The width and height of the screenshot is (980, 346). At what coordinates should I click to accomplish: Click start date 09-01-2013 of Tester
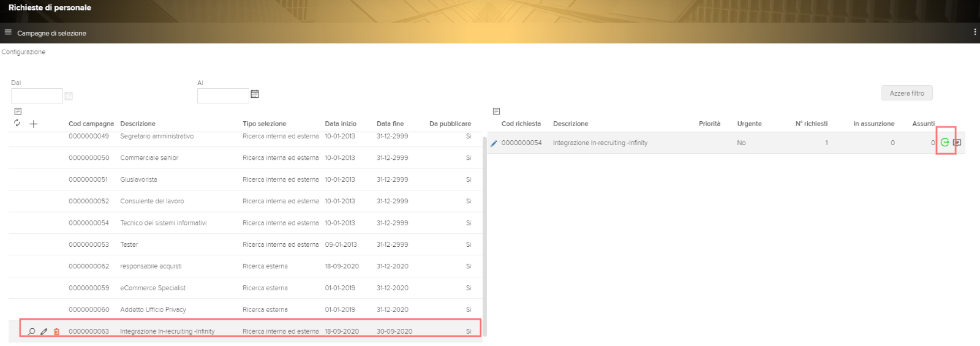(x=341, y=244)
